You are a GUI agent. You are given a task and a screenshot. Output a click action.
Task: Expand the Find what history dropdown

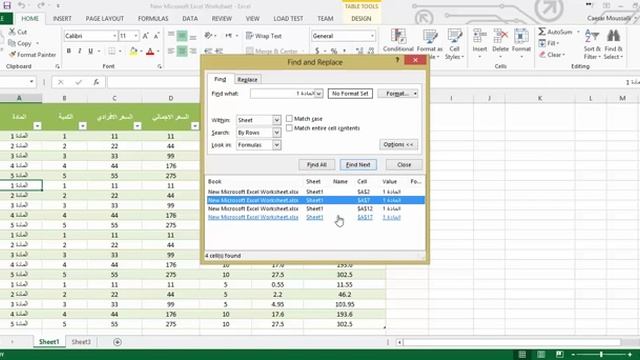(319, 93)
